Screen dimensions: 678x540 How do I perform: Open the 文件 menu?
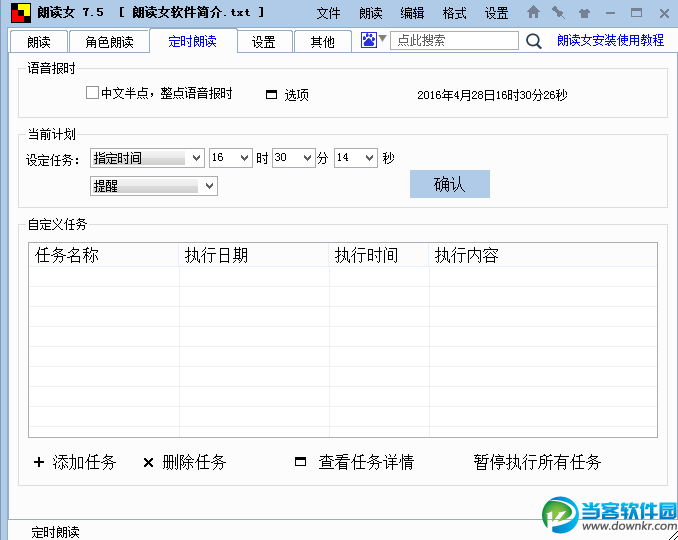coord(328,13)
